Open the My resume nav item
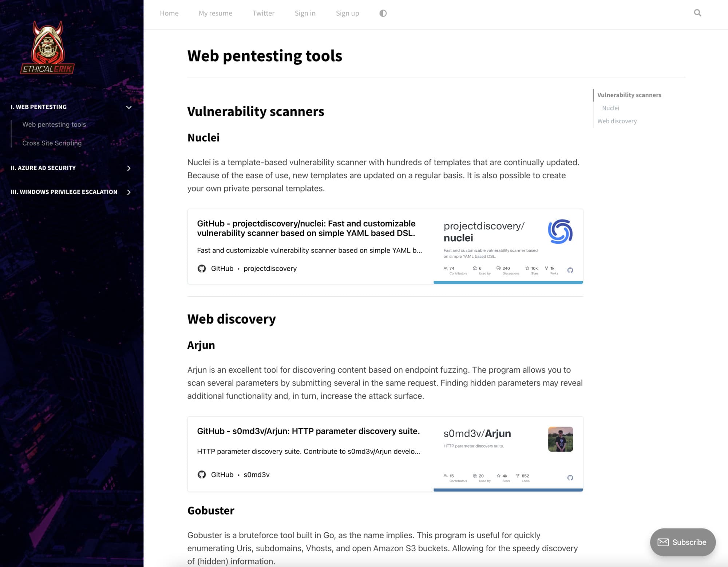728x567 pixels. [x=215, y=13]
